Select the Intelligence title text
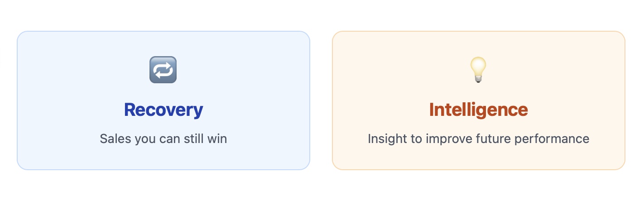Viewport: 644px width, 210px height. [478, 110]
